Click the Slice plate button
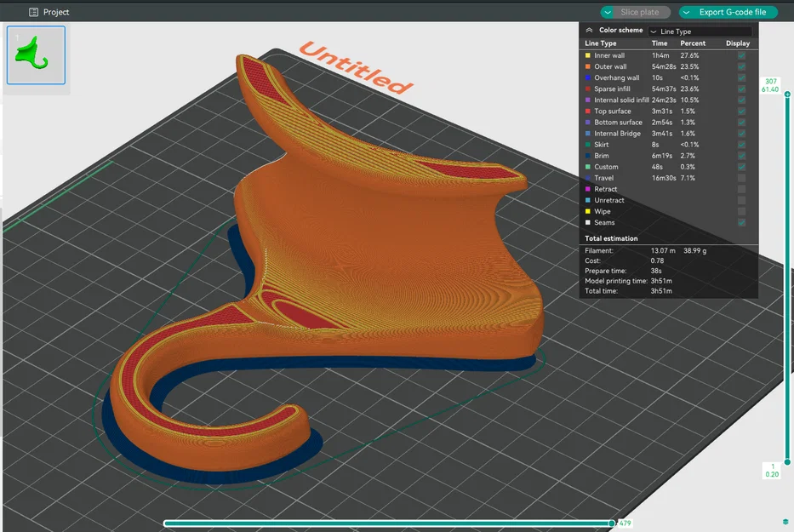The height and width of the screenshot is (532, 794). pyautogui.click(x=641, y=12)
